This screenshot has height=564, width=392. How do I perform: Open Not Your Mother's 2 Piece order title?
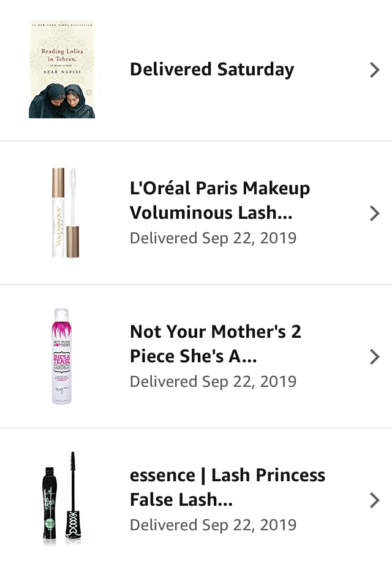coord(216,344)
